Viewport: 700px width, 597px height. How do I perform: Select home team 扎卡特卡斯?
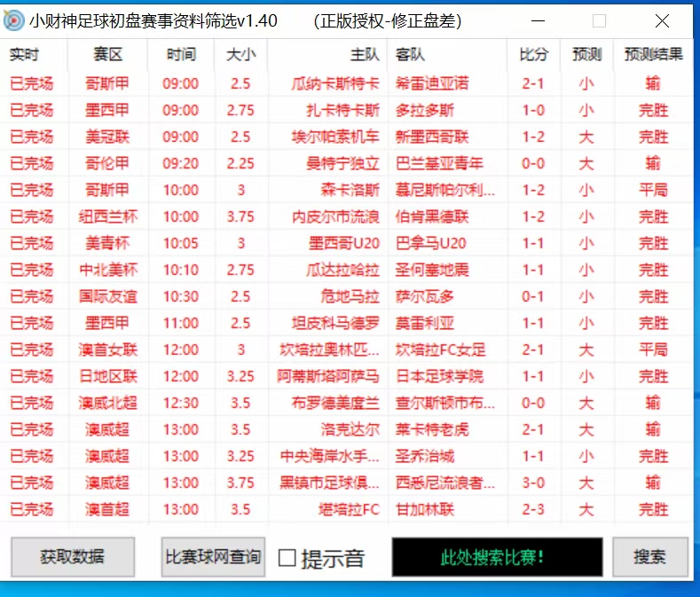(342, 110)
